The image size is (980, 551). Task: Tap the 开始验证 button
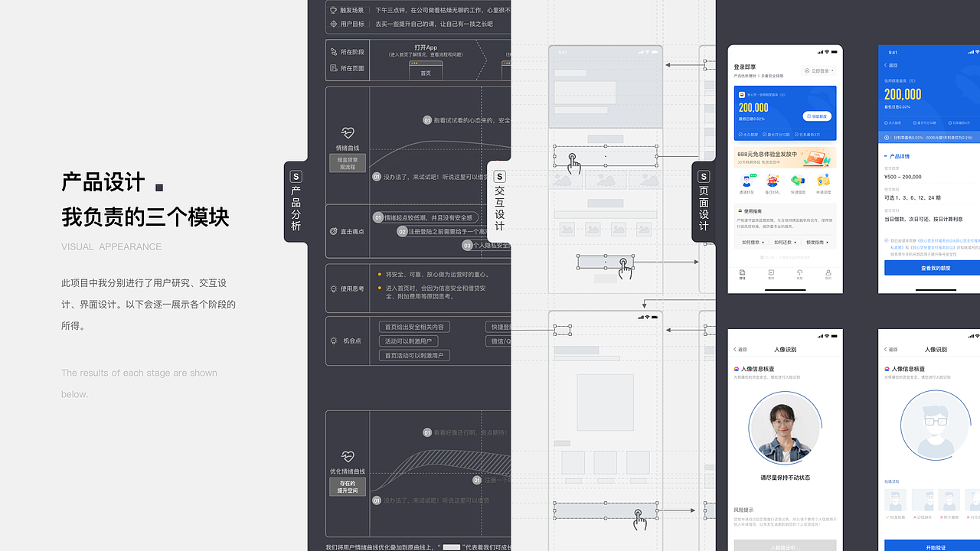932,546
